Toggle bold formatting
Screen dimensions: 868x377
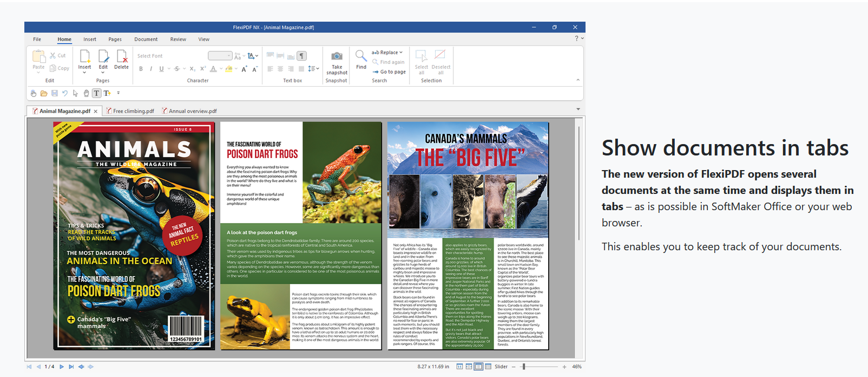point(141,69)
